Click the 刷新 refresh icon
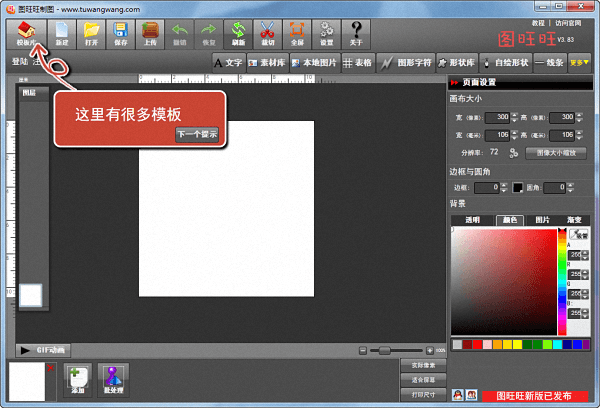Image resolution: width=600 pixels, height=408 pixels. [238, 33]
